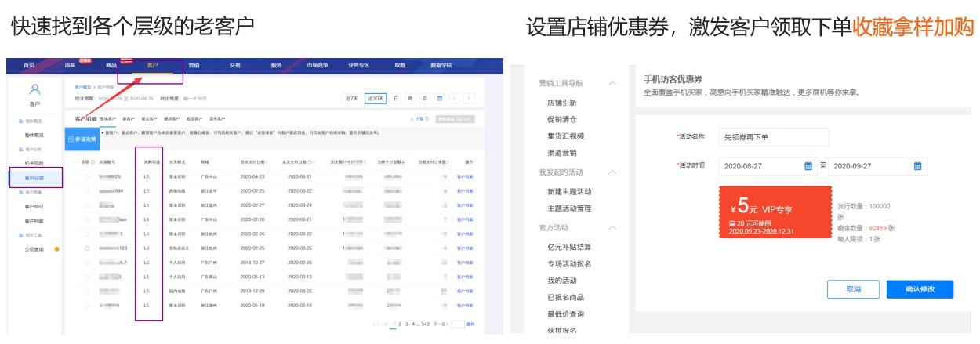Jump to page 543 in pagination
The image size is (980, 344).
click(425, 323)
